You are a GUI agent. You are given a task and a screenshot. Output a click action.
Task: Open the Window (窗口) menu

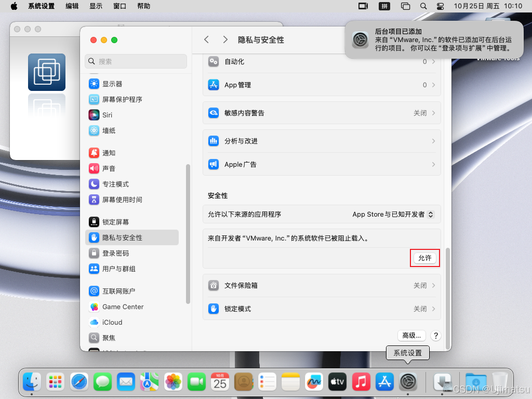coord(120,6)
